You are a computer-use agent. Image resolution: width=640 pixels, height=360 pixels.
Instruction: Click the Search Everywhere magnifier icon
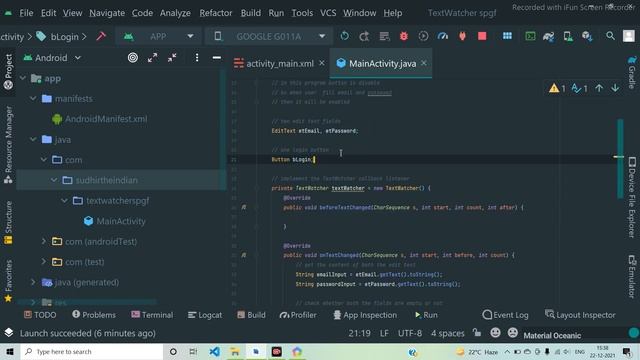(x=610, y=36)
